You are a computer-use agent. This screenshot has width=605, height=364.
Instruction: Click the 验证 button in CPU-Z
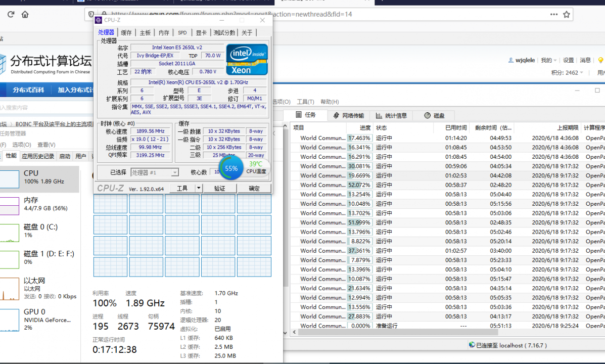click(219, 188)
